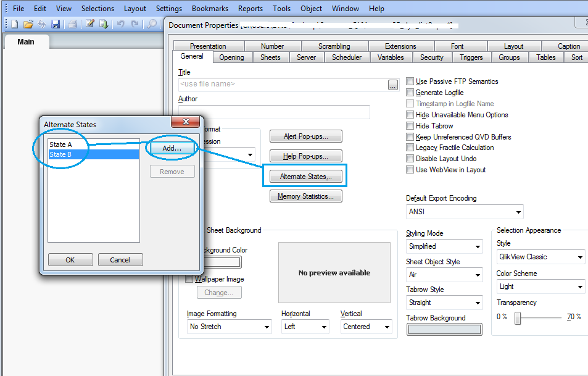
Task: Open the Edit Script toolbar icon
Action: pos(90,24)
